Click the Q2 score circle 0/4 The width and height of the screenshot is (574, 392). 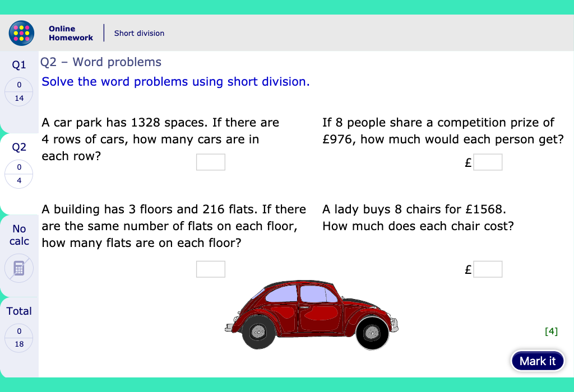click(x=19, y=174)
